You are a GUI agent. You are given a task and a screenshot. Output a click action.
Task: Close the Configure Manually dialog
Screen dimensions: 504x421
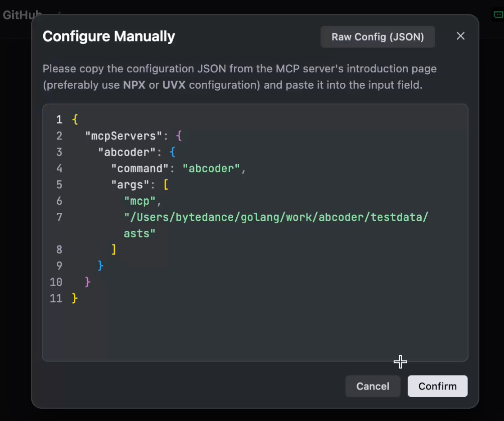460,36
